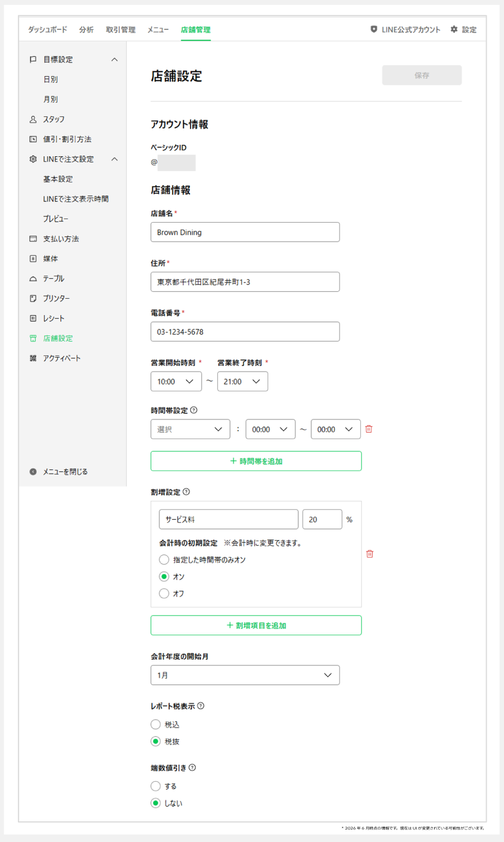Click the help icon beside 割増設定
The image size is (504, 842).
coord(186,492)
